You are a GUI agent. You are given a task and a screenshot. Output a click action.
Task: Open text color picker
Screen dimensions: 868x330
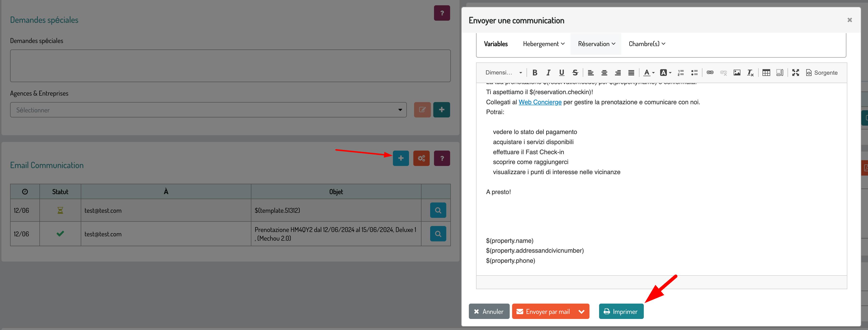[649, 73]
